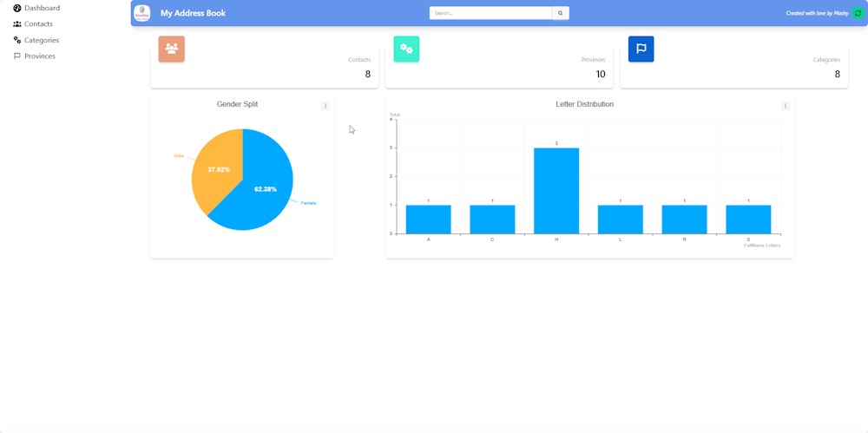This screenshot has height=433, width=868.
Task: Click the My Address Book title
Action: point(194,13)
